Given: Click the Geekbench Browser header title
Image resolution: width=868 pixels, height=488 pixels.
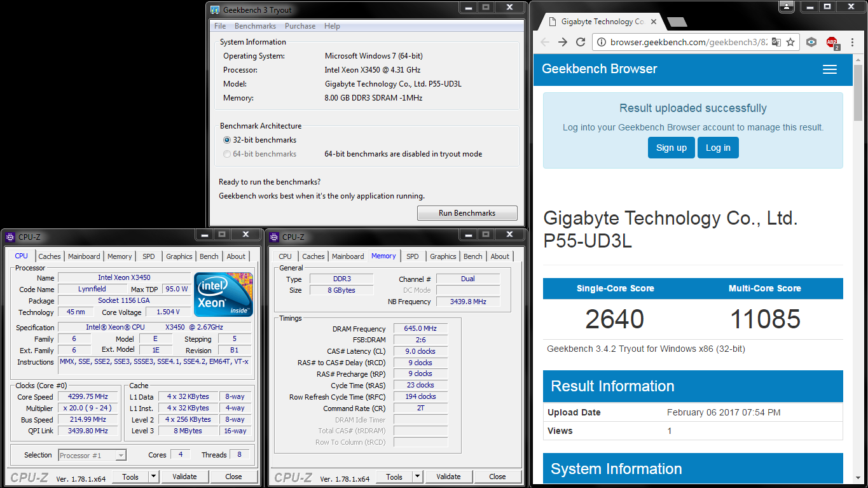Looking at the screenshot, I should click(x=600, y=69).
